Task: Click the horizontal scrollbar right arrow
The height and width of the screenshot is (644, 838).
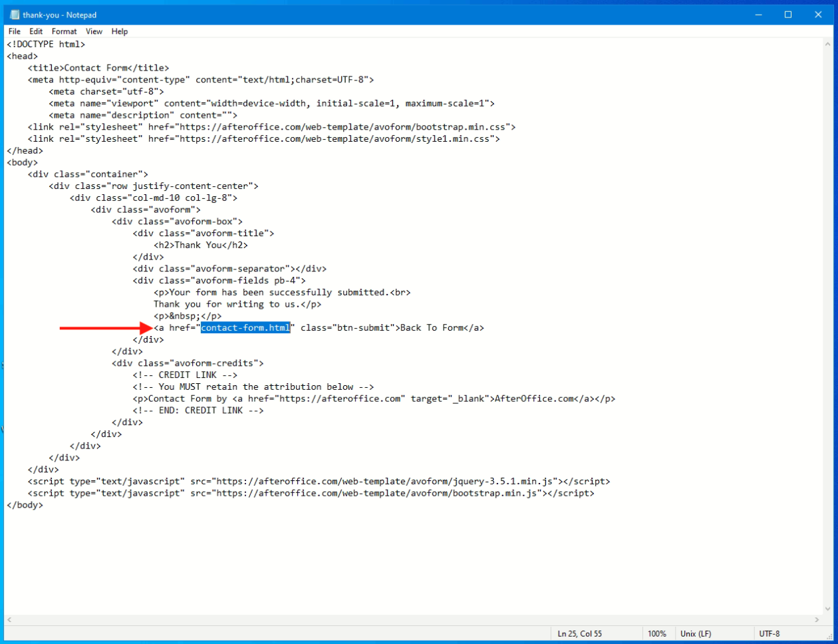Action: (817, 620)
